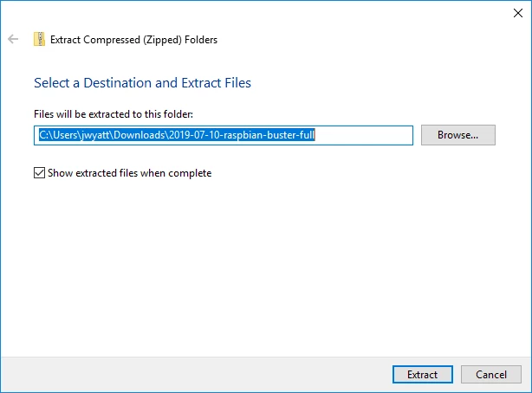Close the extract dialog window
The height and width of the screenshot is (393, 532).
click(x=518, y=13)
